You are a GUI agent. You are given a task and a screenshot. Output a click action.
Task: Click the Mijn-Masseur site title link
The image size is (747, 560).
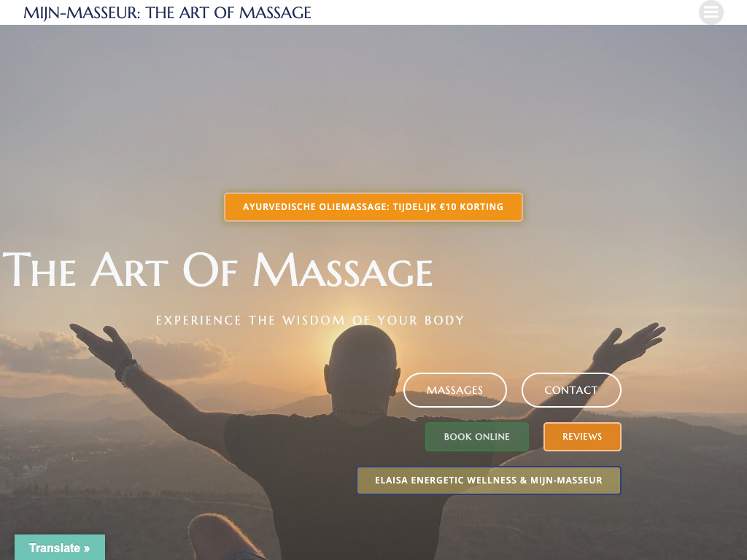point(167,12)
